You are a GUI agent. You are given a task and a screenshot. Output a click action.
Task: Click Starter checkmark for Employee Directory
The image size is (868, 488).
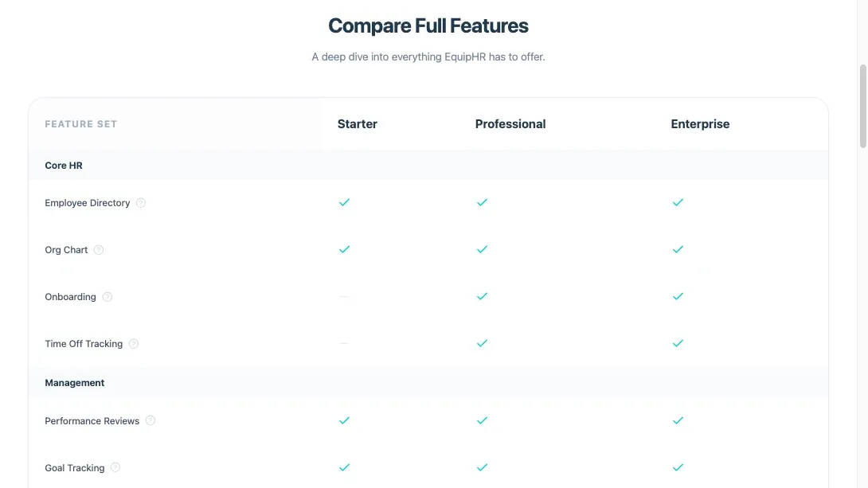coord(344,203)
